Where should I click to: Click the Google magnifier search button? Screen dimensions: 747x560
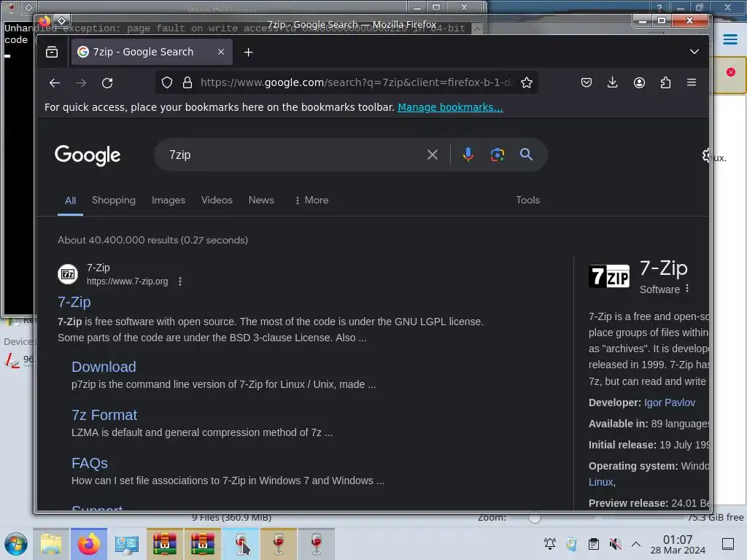[x=526, y=155]
